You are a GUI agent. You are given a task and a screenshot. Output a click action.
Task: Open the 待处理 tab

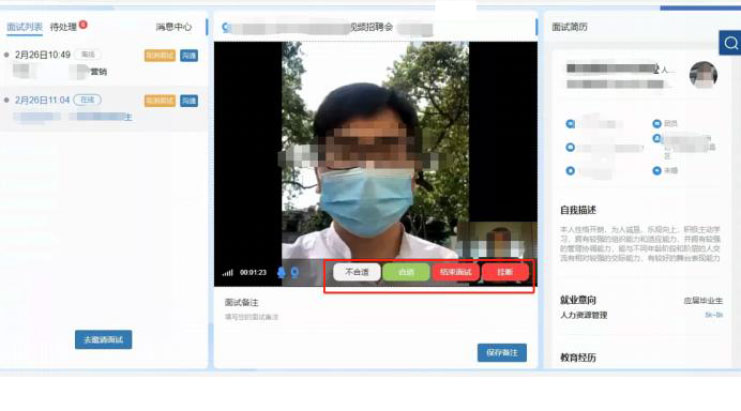pyautogui.click(x=63, y=27)
